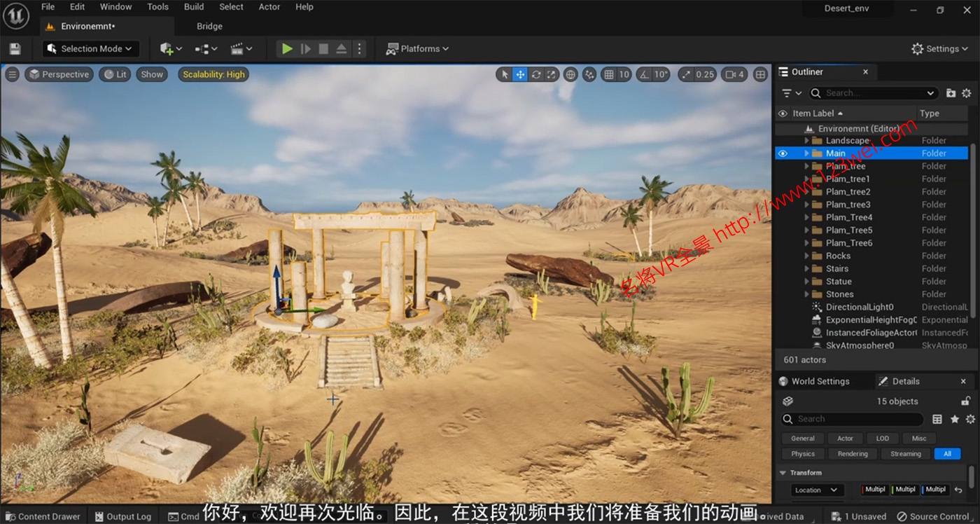The image size is (980, 524).
Task: Click the camera speed value 4
Action: pos(740,74)
